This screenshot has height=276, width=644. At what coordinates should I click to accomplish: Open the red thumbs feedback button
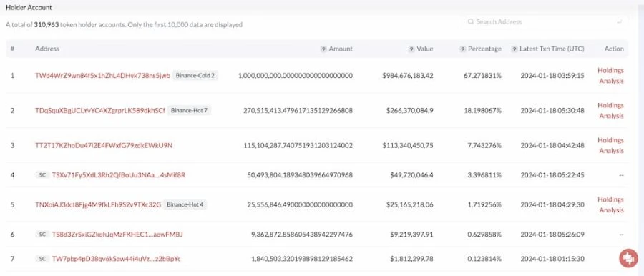(628, 258)
